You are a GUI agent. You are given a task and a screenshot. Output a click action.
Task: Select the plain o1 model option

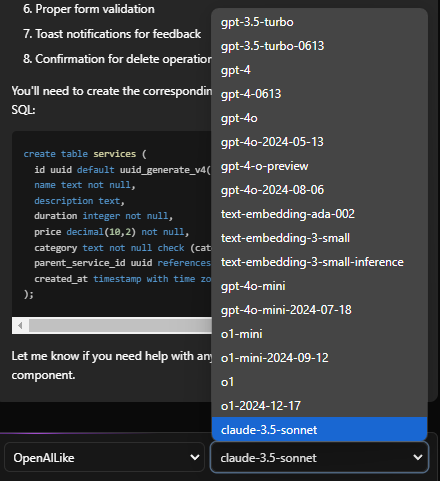319,382
